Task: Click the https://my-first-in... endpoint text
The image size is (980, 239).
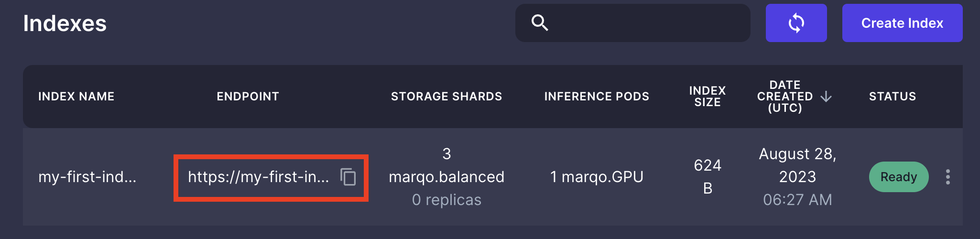Action: 258,177
